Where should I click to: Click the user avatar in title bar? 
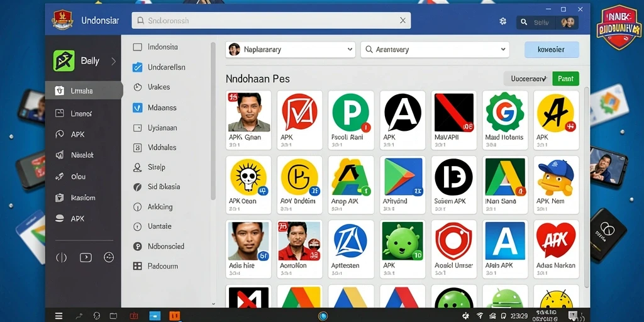(x=567, y=22)
